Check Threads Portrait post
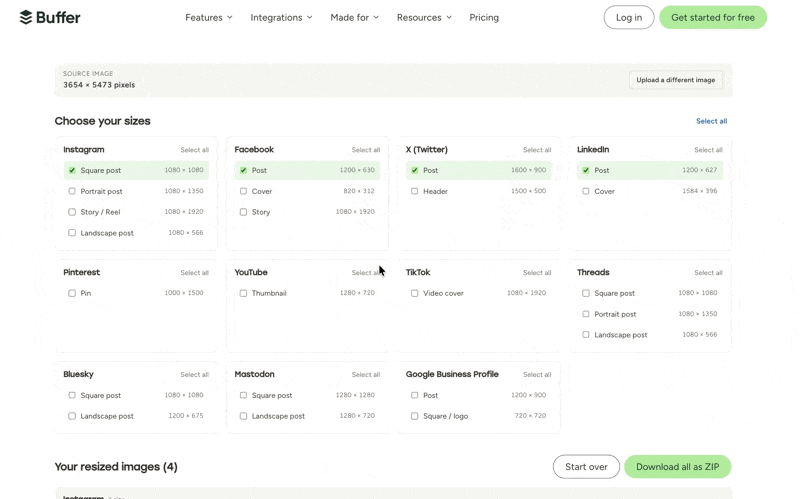Screen dimensions: 800x499 pyautogui.click(x=586, y=314)
